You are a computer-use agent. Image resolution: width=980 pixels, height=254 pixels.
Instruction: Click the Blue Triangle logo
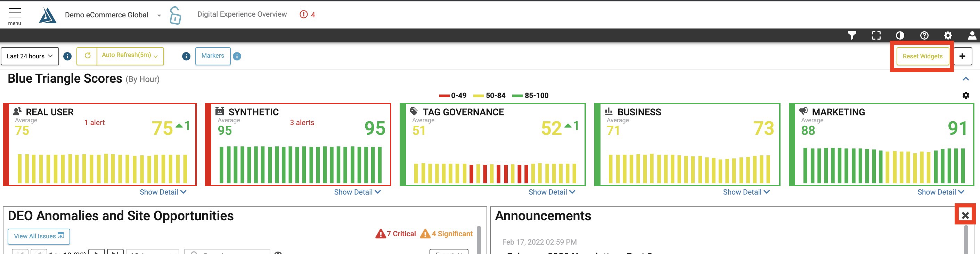click(x=48, y=16)
